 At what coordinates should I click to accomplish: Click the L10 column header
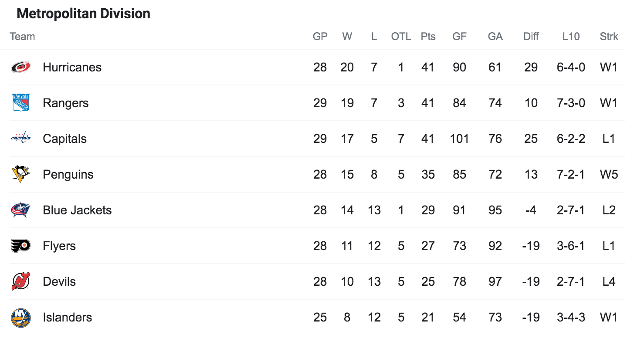point(571,37)
